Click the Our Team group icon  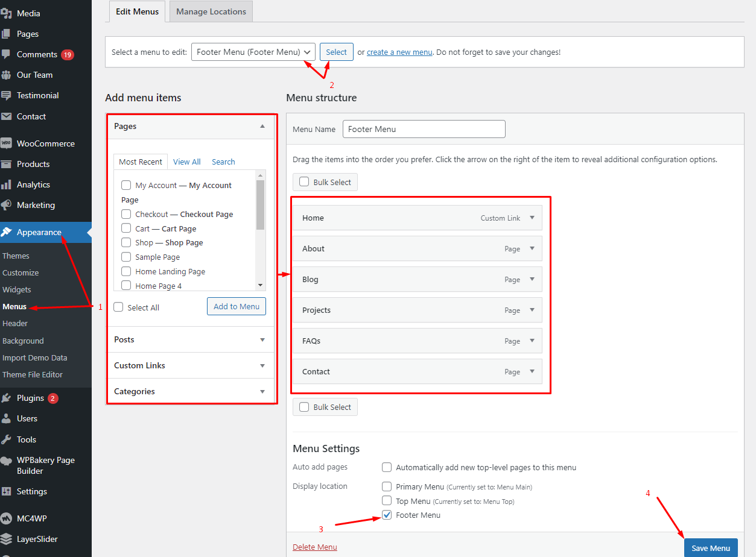(6, 75)
